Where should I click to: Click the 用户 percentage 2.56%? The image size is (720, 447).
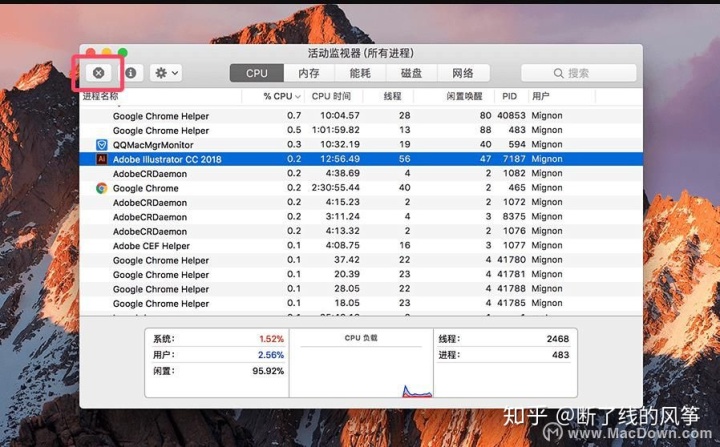coord(270,355)
